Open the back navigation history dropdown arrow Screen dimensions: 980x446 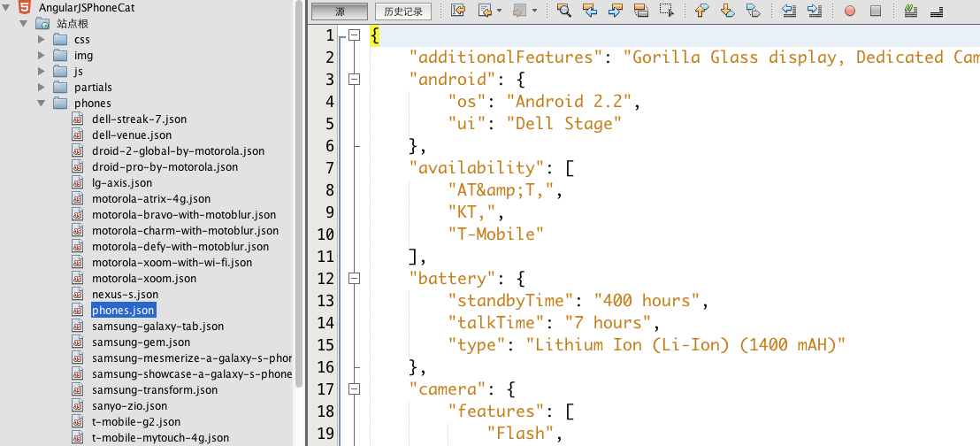pyautogui.click(x=499, y=12)
